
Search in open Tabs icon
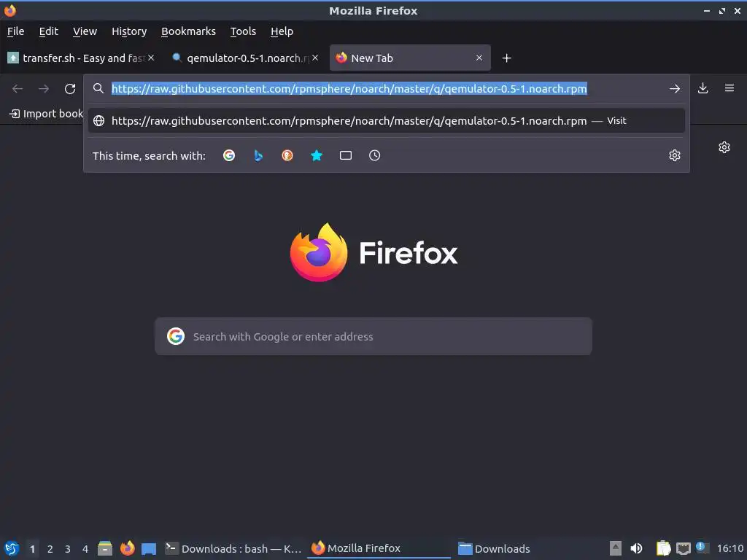pos(345,155)
